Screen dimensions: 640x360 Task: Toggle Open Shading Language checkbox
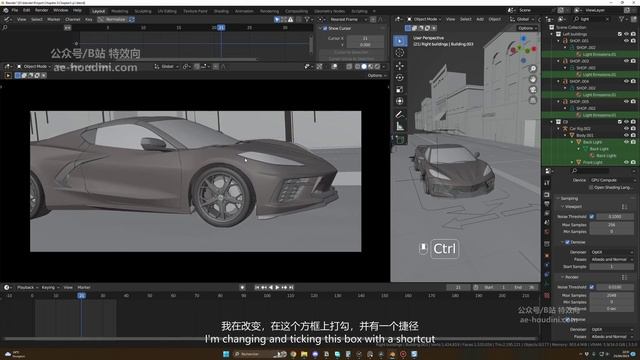591,187
